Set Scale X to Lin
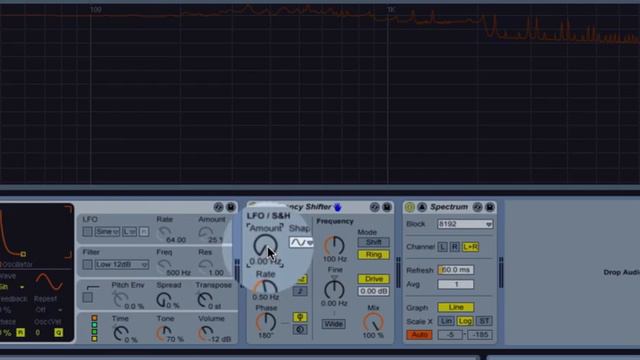 (446, 321)
